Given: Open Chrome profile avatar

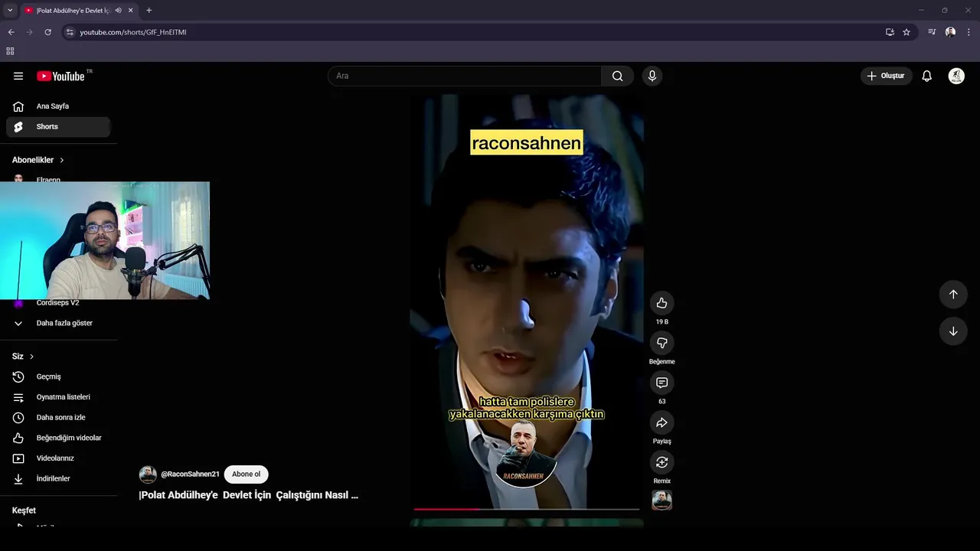Looking at the screenshot, I should [950, 32].
